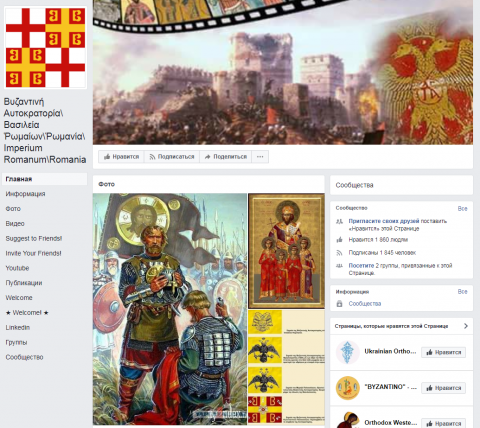480x428 pixels.
Task: Click the Поделиться (Share) button
Action: [x=226, y=157]
